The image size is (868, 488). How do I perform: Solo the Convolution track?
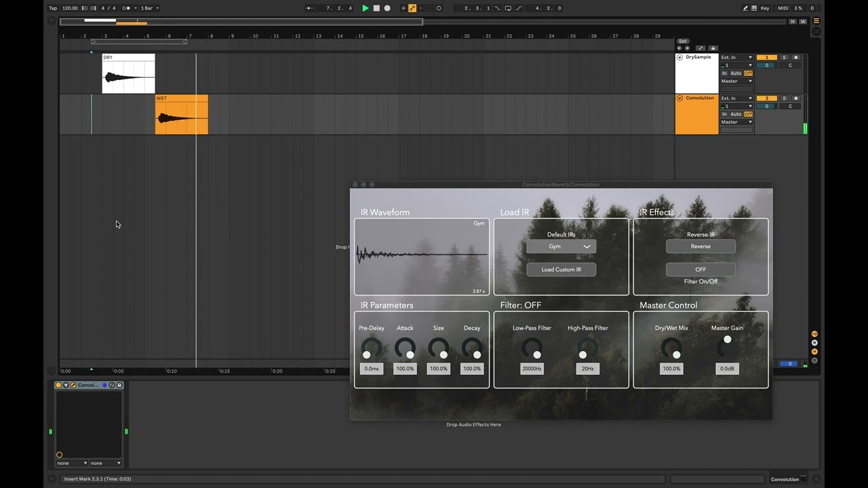coord(785,98)
